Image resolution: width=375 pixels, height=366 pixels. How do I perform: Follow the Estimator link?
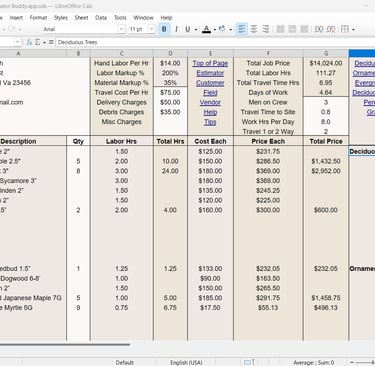pos(210,73)
